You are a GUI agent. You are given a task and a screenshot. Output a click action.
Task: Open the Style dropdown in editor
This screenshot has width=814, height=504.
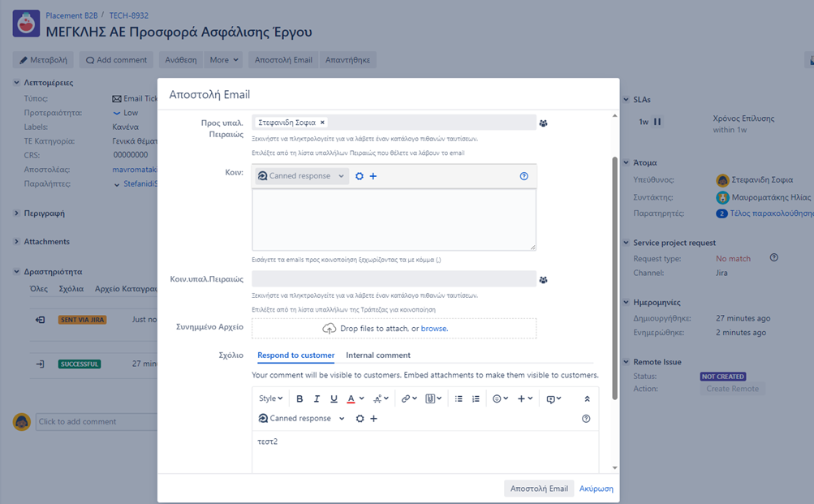[x=270, y=398]
